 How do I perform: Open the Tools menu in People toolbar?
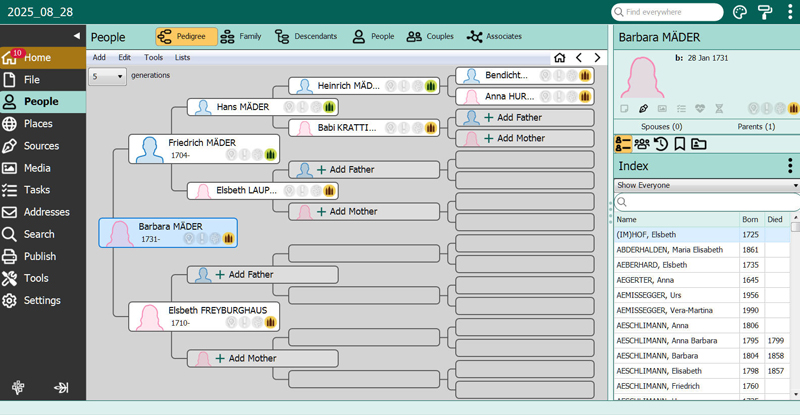153,57
